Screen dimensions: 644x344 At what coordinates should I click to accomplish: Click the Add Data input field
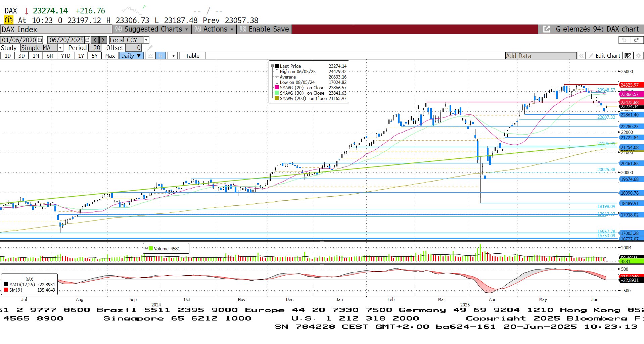[x=541, y=56]
